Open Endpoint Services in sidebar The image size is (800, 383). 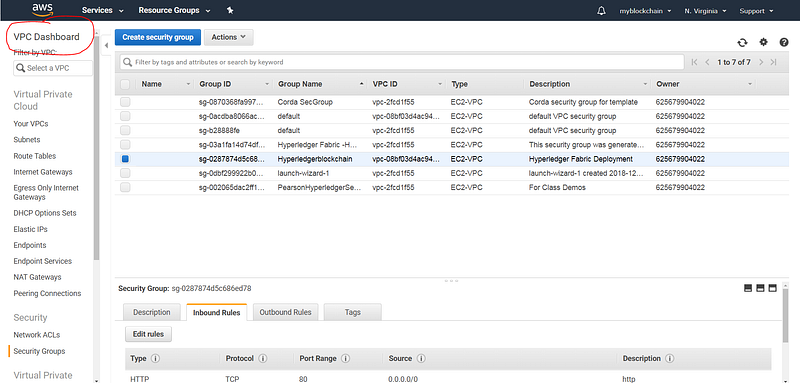[x=43, y=261]
